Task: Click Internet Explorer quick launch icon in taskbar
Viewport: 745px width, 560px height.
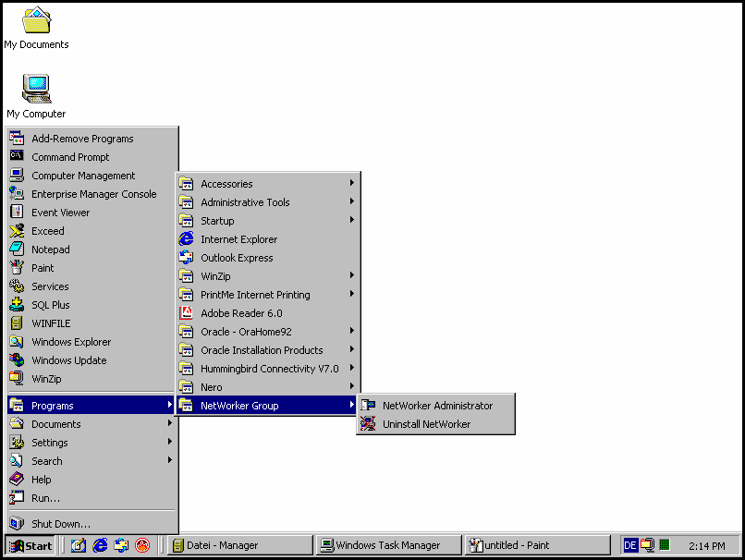Action: point(100,545)
